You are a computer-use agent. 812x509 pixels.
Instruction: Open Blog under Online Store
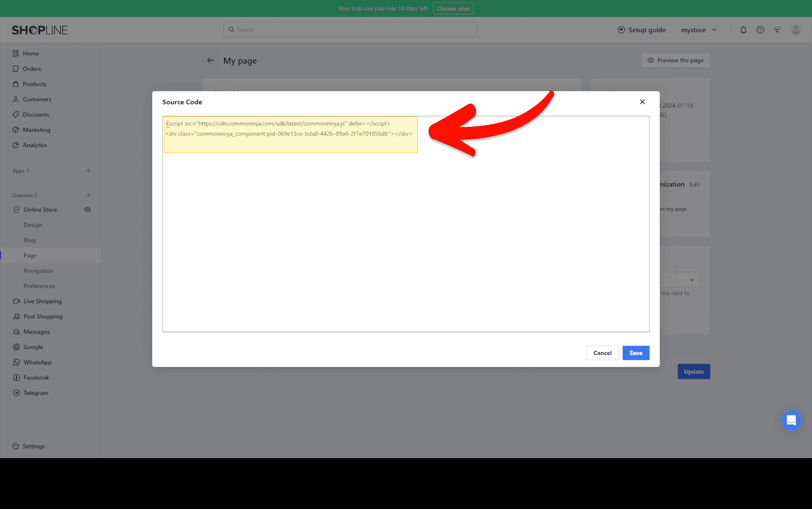tap(30, 240)
